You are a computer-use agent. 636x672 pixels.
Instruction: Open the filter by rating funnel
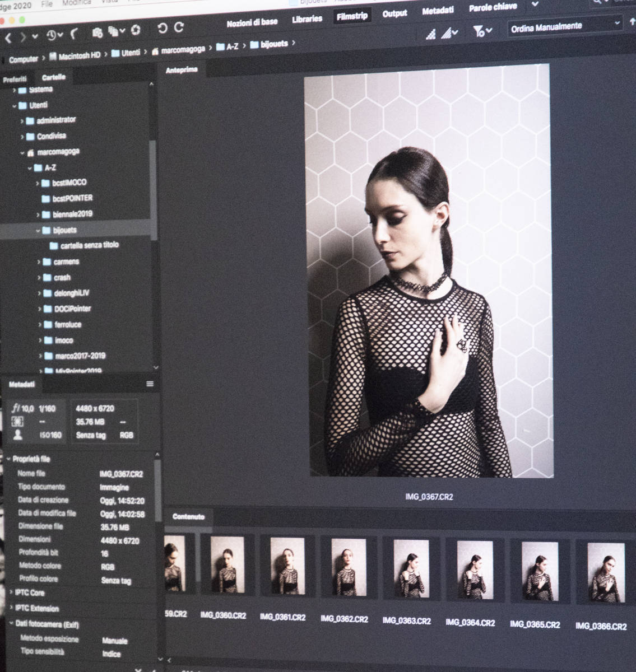coord(479,31)
